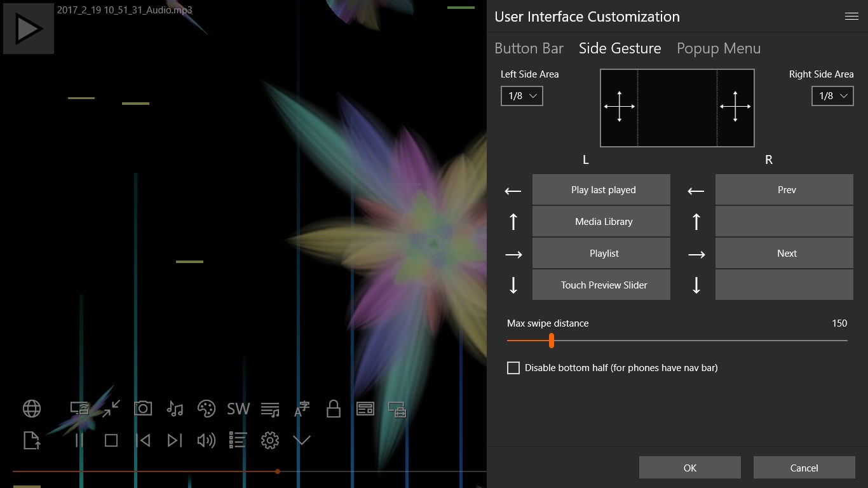Open settings with the gear icon

coord(270,440)
